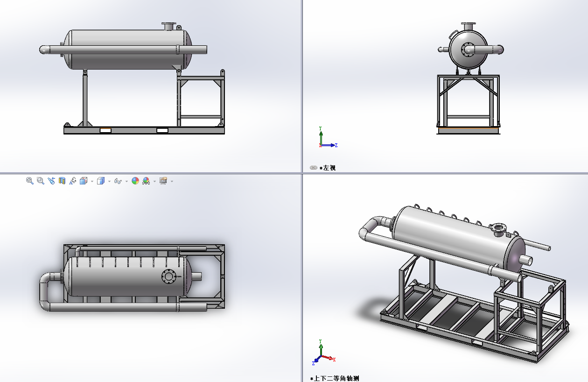This screenshot has height=382, width=588.
Task: Click the Edit Appearance color ball icon
Action: 135,181
